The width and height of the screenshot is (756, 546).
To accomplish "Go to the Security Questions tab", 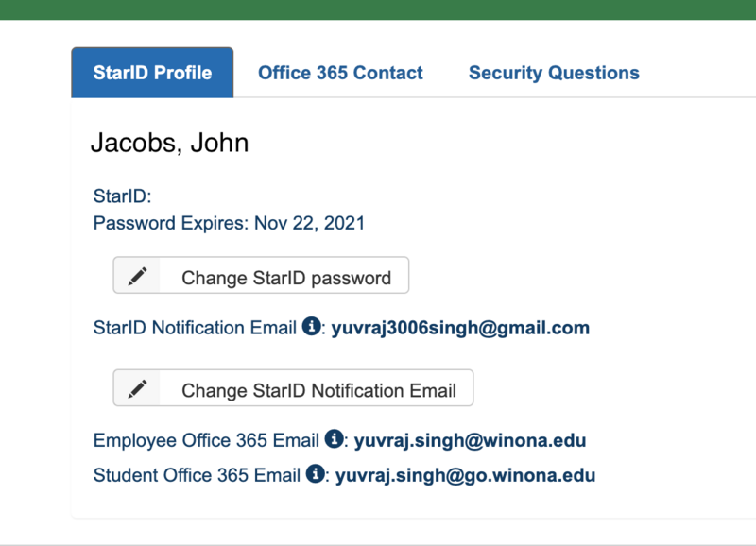I will [x=554, y=73].
